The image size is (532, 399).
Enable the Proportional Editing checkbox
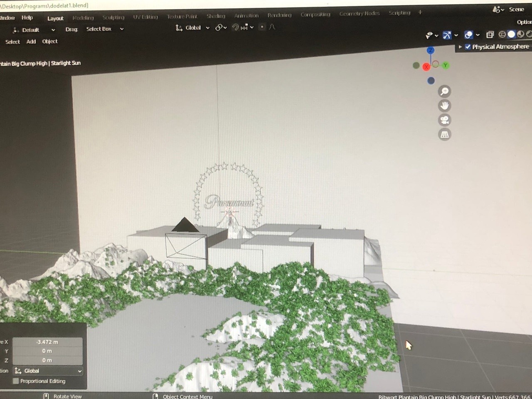pyautogui.click(x=16, y=381)
